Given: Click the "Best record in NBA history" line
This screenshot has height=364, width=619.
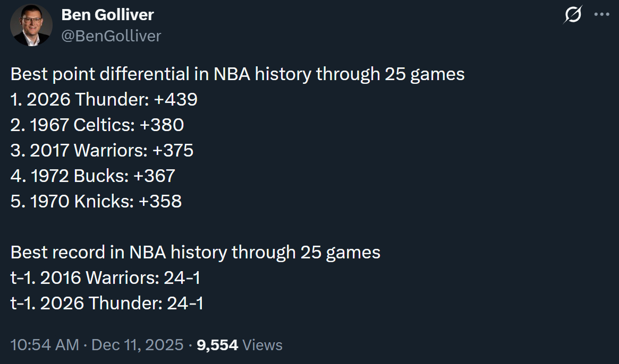Looking at the screenshot, I should (x=196, y=252).
